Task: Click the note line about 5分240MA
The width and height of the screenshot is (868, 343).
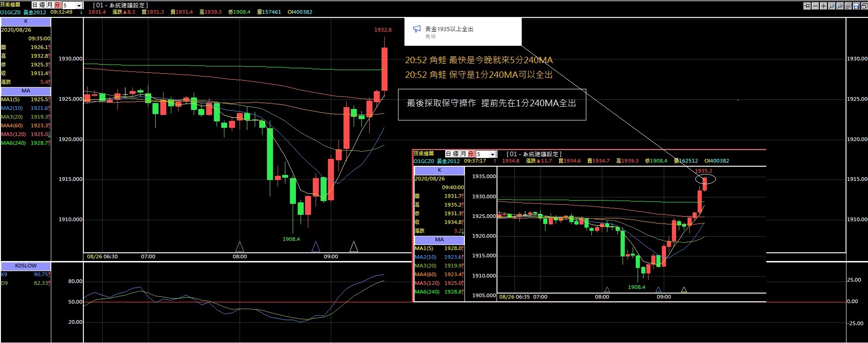Action: pos(479,60)
